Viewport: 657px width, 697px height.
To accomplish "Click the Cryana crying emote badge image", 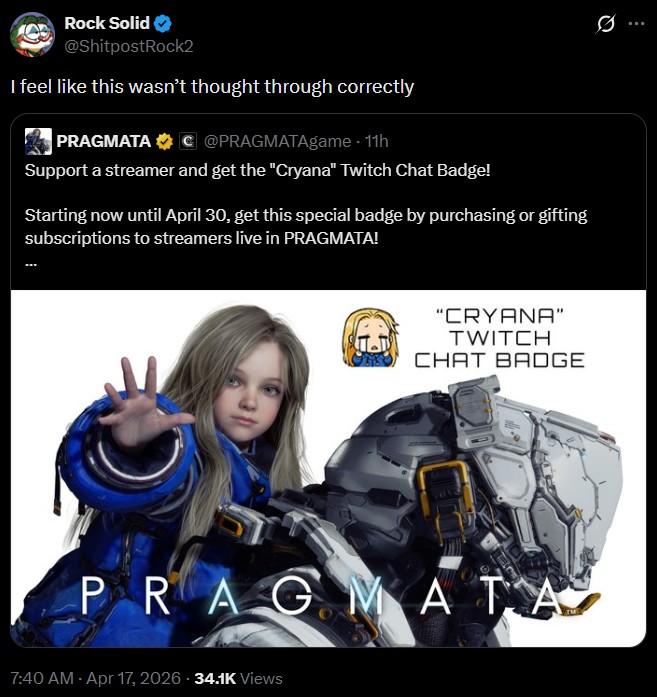I will pos(370,338).
